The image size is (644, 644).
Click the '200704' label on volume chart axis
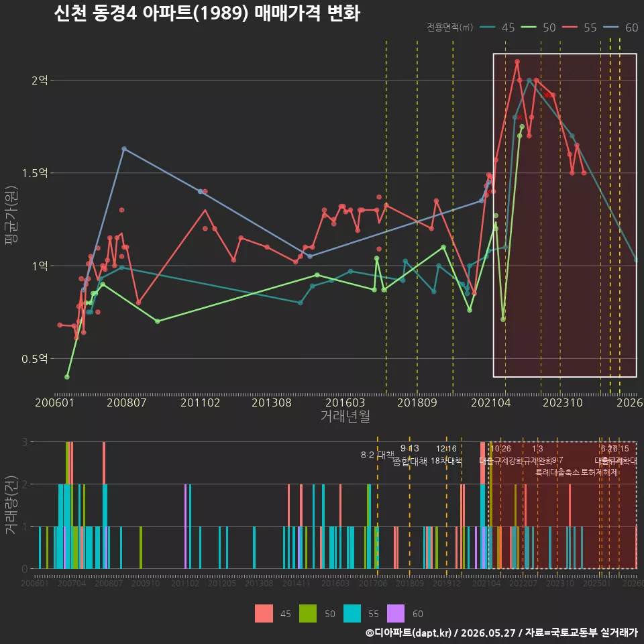pos(72,583)
